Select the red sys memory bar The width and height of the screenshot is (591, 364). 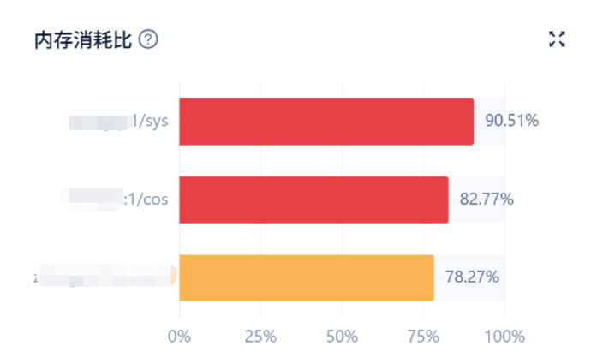point(325,122)
